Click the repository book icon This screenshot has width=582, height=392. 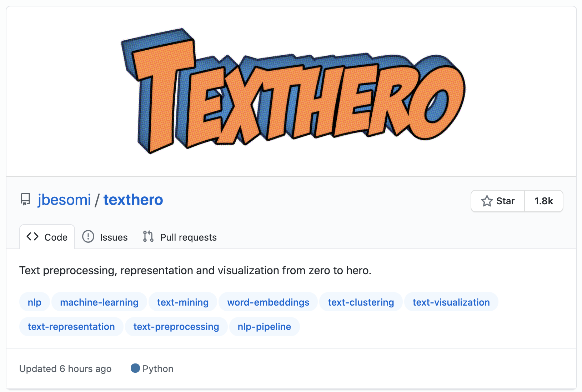(x=25, y=199)
